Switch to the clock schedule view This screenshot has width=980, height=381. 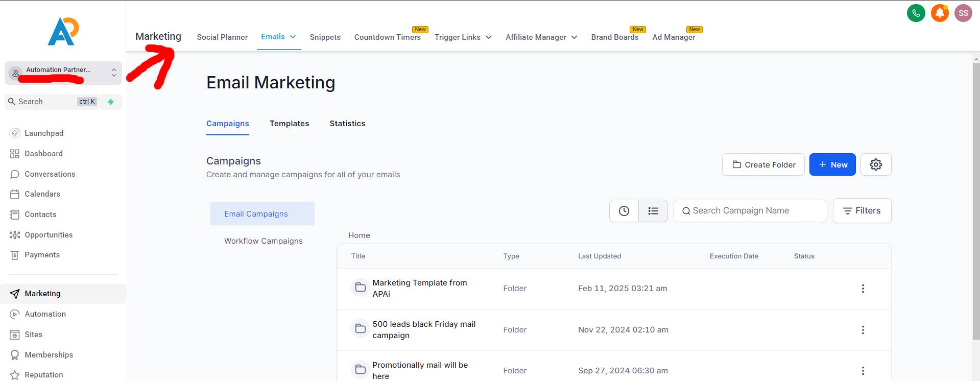coord(624,211)
